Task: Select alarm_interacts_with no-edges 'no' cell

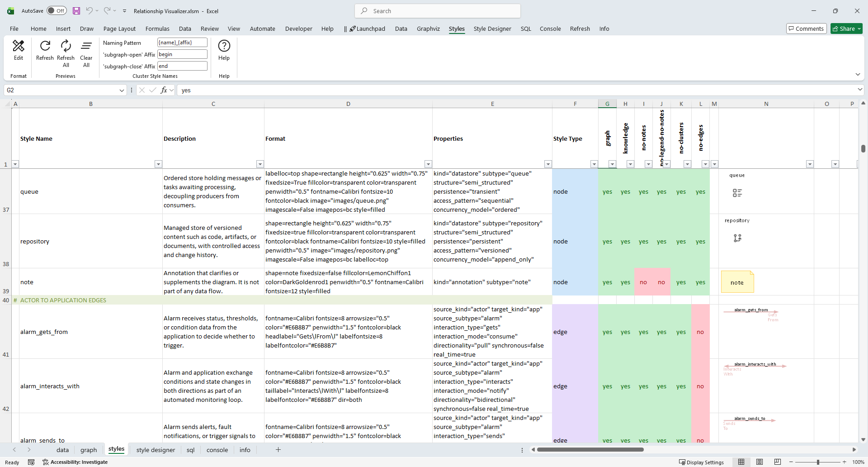Action: (x=700, y=386)
